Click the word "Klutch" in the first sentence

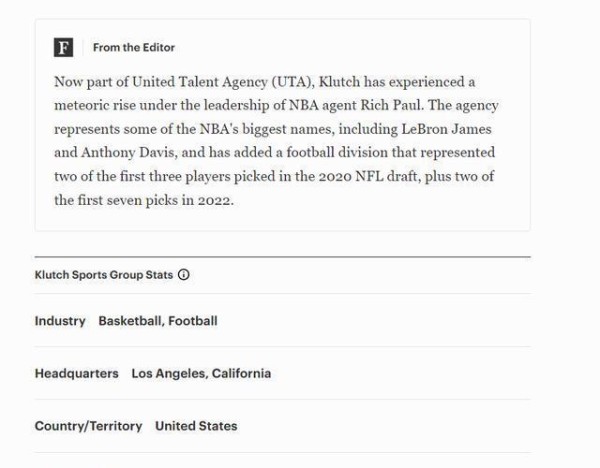339,81
